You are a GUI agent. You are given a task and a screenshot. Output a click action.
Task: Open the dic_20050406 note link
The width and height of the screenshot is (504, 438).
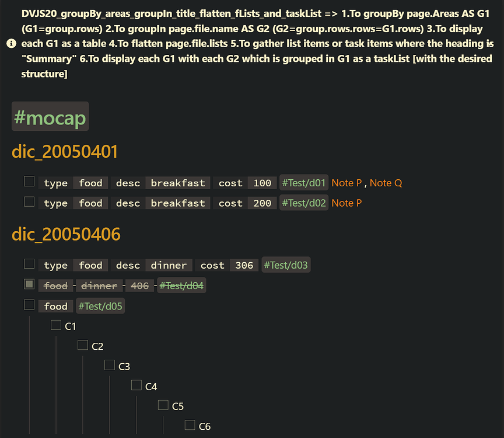(66, 234)
